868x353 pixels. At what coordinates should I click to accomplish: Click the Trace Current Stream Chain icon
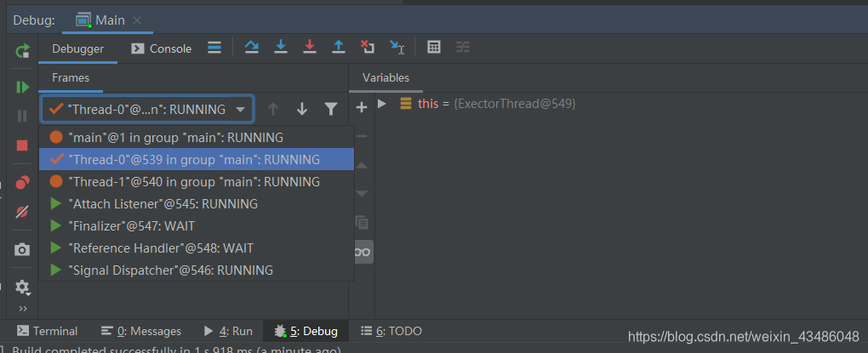pos(463,48)
